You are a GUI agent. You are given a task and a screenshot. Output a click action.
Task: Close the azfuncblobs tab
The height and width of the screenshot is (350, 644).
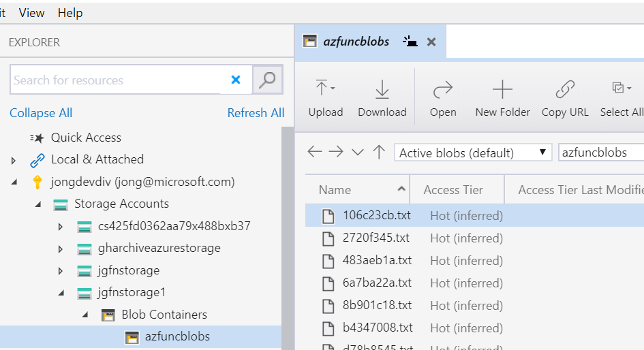431,42
